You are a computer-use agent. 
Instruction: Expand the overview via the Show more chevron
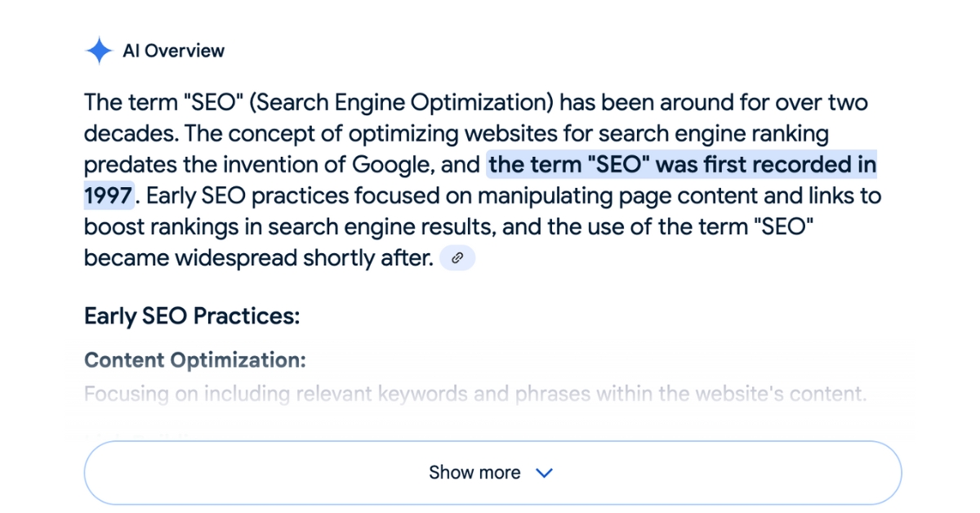(544, 473)
